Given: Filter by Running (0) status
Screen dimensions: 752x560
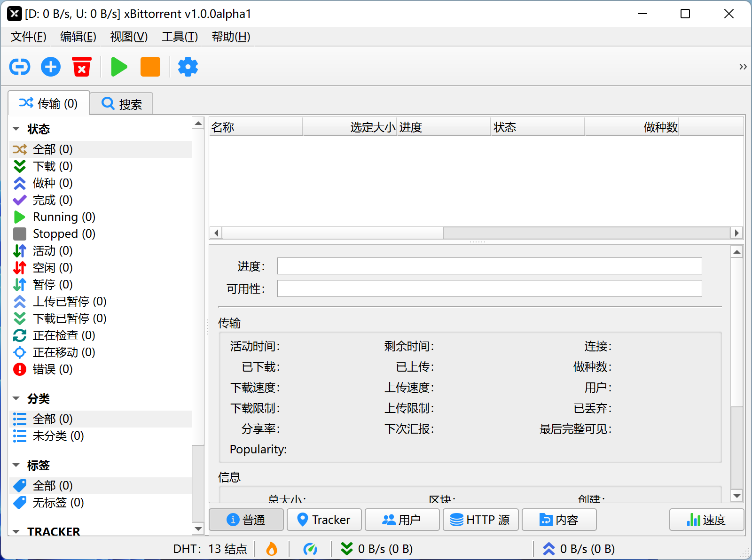Looking at the screenshot, I should click(x=100, y=217).
